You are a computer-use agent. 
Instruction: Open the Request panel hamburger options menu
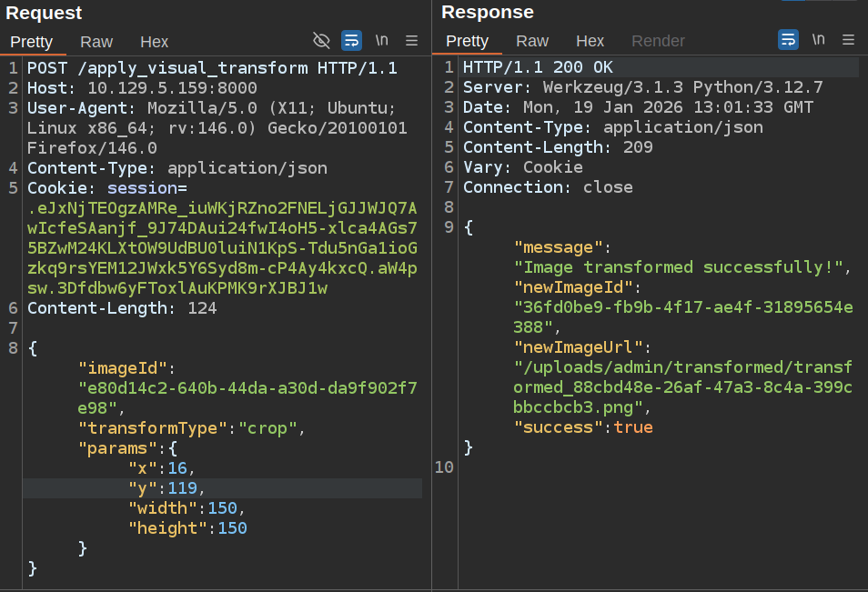tap(411, 40)
